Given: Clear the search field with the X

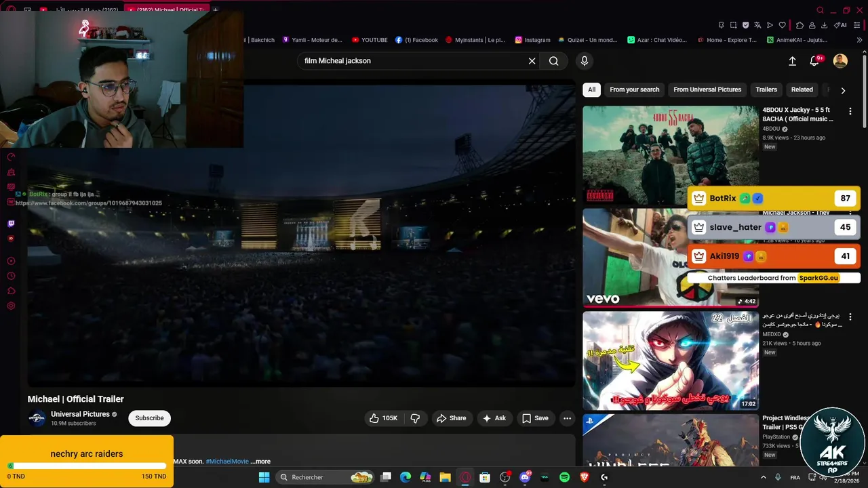Looking at the screenshot, I should (x=532, y=61).
